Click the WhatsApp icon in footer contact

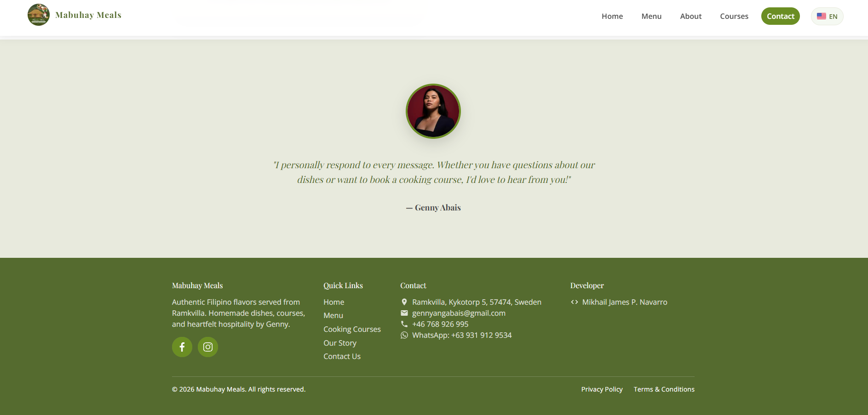tap(404, 335)
